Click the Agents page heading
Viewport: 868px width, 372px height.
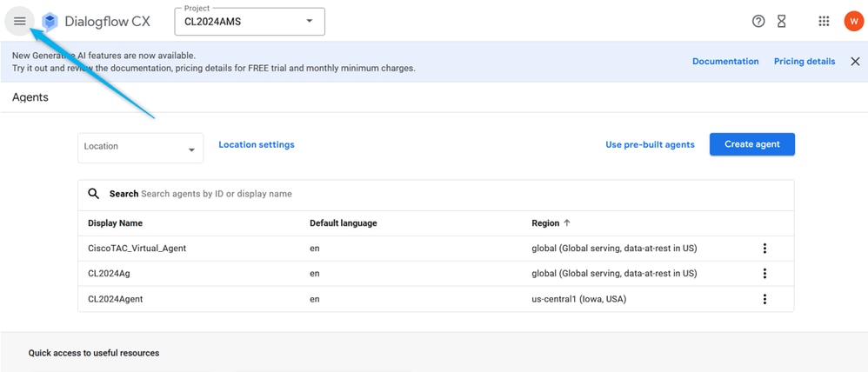point(30,97)
